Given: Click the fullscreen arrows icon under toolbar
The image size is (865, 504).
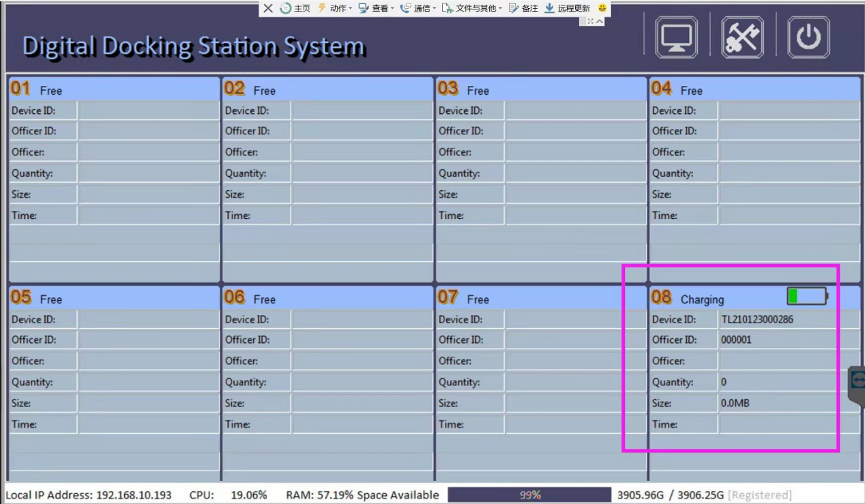Looking at the screenshot, I should tap(591, 21).
